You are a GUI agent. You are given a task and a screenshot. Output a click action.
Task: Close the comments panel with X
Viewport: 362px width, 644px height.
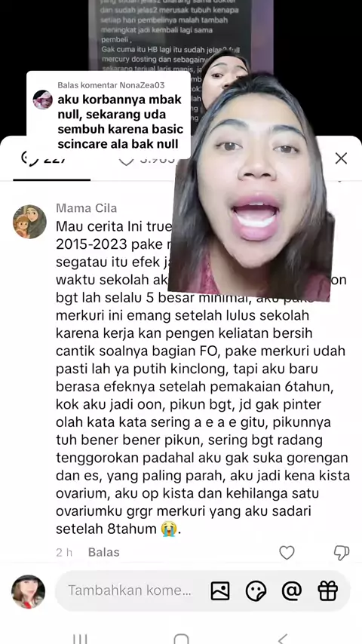tap(341, 158)
